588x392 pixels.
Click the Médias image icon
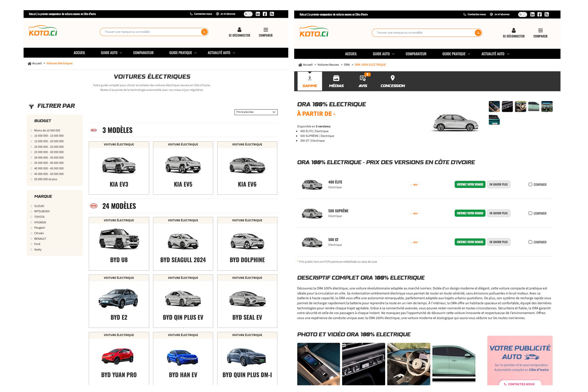[336, 78]
